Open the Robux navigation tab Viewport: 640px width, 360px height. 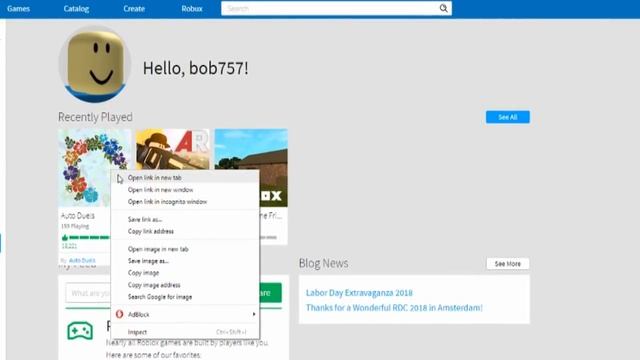tap(192, 9)
